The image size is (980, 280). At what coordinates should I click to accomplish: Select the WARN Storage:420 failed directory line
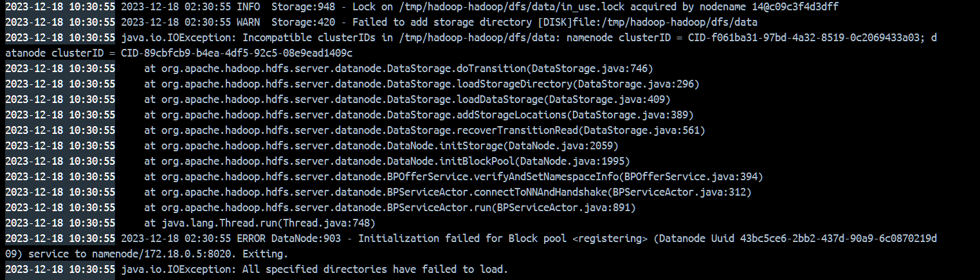point(435,21)
